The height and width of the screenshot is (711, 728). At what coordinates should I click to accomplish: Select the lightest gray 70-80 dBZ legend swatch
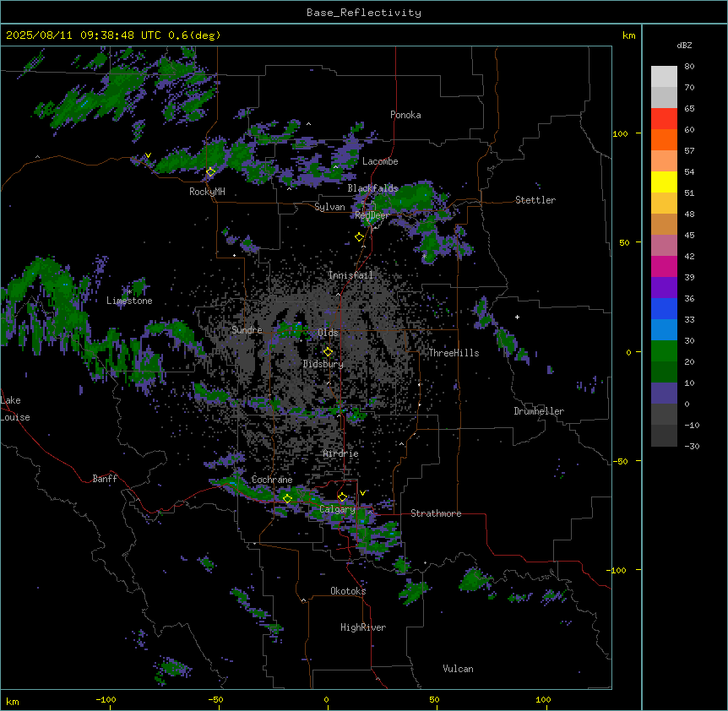(x=664, y=77)
